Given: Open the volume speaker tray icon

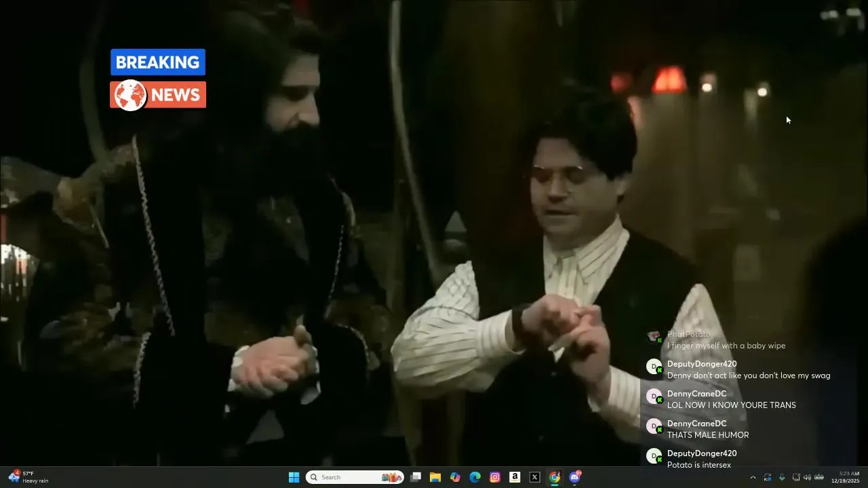Looking at the screenshot, I should (x=807, y=477).
